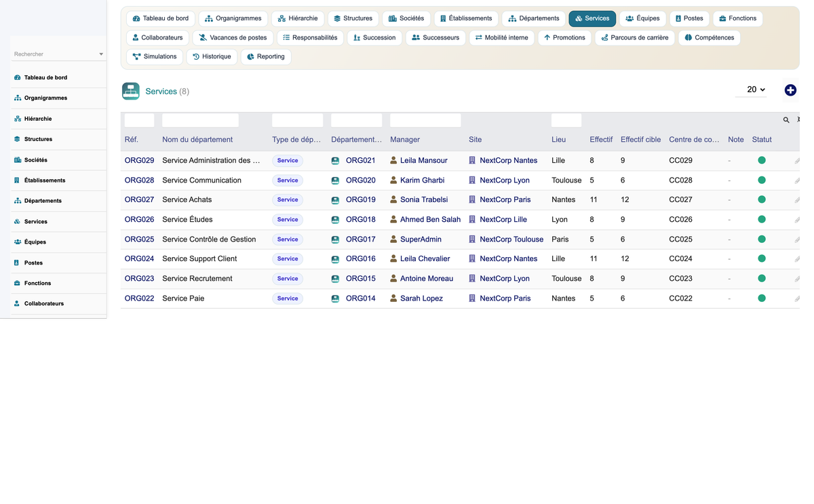
Task: Click person icon next to Sarah Lopez
Action: pyautogui.click(x=393, y=298)
